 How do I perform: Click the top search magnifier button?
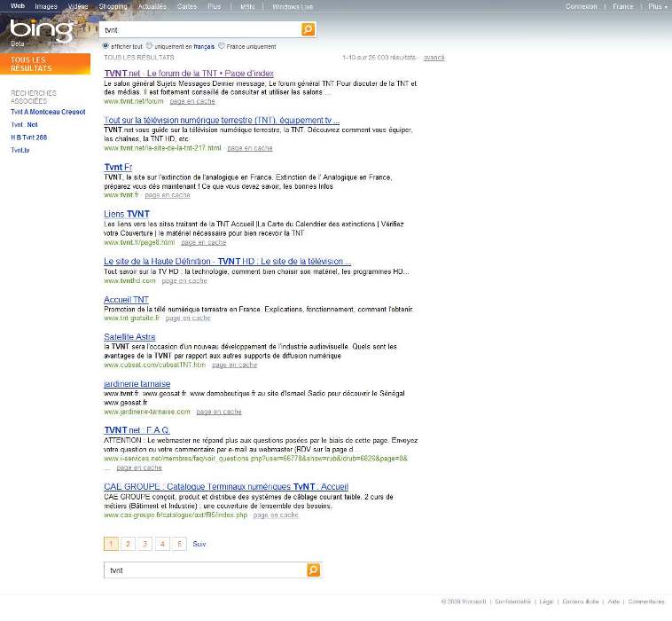point(309,29)
